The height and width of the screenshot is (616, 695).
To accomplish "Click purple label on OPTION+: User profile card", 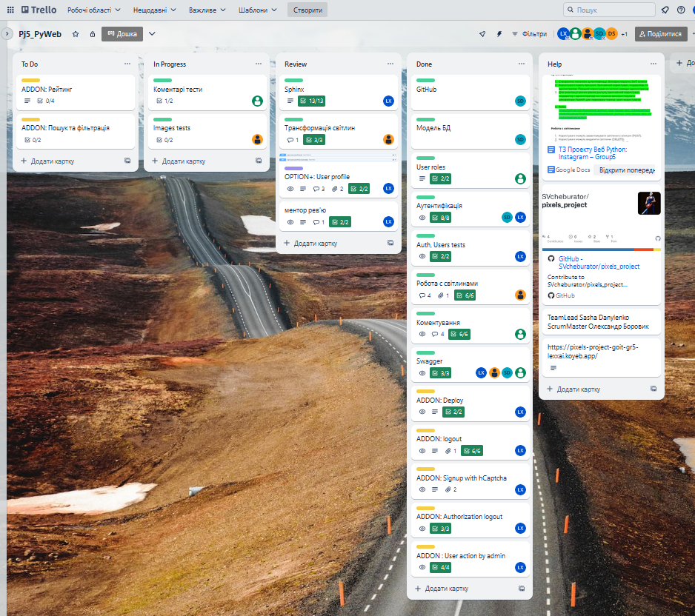I will [293, 168].
